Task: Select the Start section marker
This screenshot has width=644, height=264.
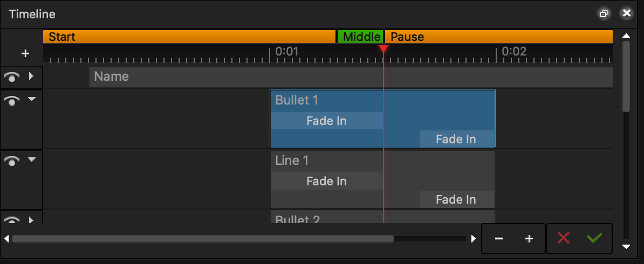Action: (189, 37)
